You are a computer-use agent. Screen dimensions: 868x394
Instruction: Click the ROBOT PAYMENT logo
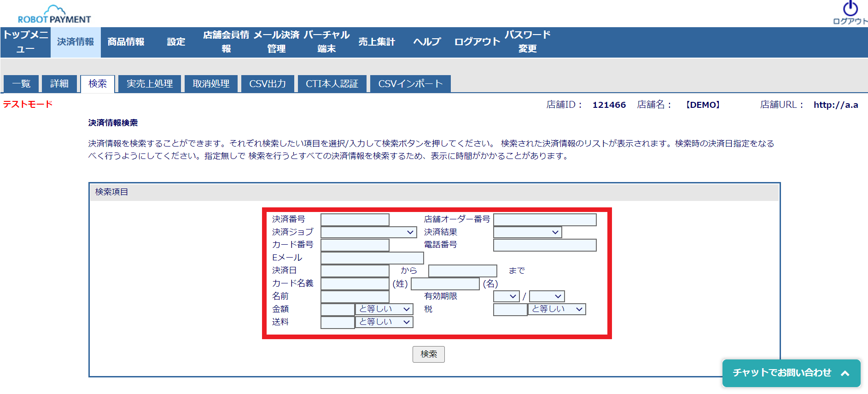54,15
